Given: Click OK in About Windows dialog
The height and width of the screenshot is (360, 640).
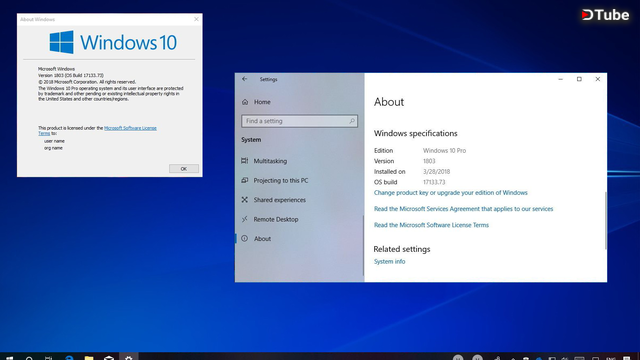Looking at the screenshot, I should 184,169.
